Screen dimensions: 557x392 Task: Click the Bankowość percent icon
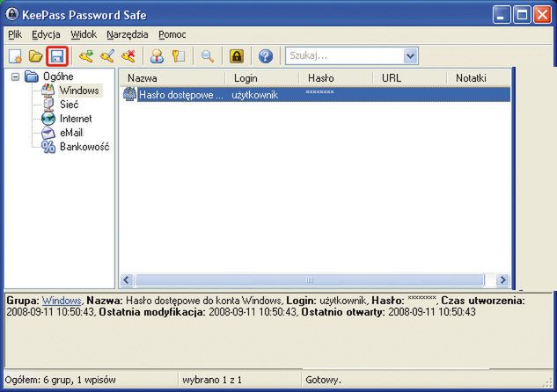[48, 147]
